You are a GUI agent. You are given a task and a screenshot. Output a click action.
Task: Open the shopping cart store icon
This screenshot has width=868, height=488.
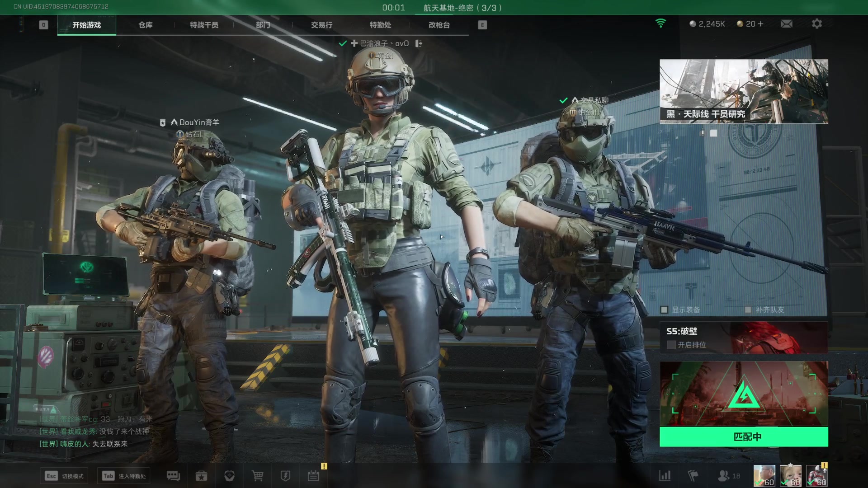pos(258,476)
